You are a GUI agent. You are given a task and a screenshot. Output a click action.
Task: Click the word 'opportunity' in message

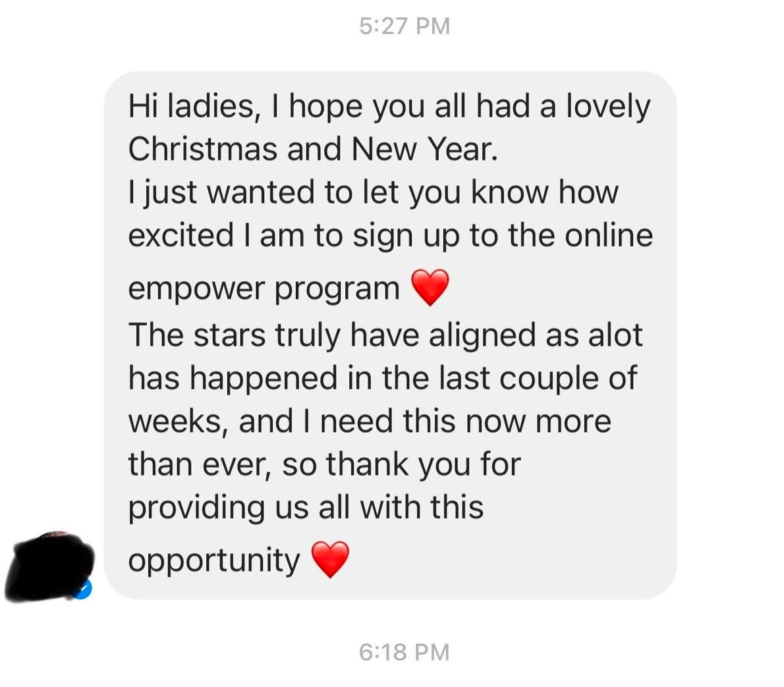click(x=214, y=561)
